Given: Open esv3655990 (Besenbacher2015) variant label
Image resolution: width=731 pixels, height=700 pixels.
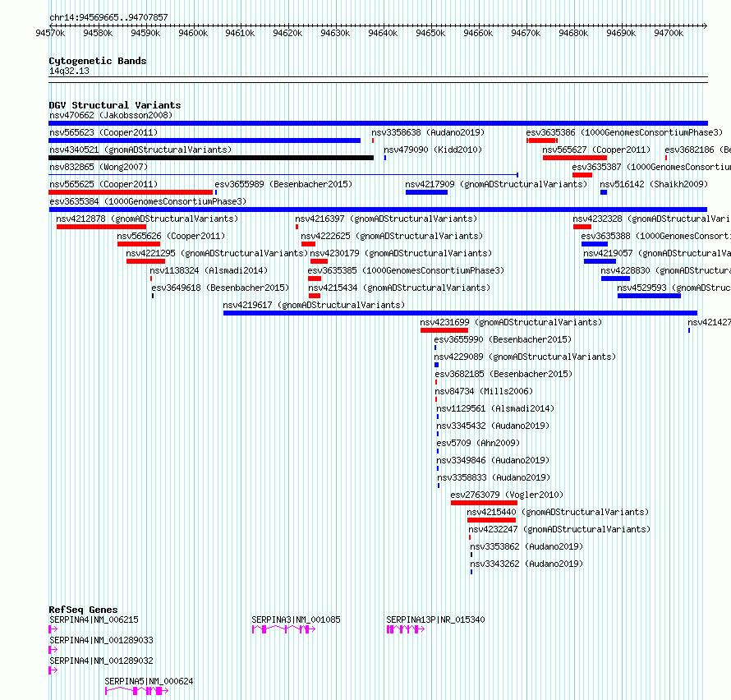Looking at the screenshot, I should coord(503,339).
